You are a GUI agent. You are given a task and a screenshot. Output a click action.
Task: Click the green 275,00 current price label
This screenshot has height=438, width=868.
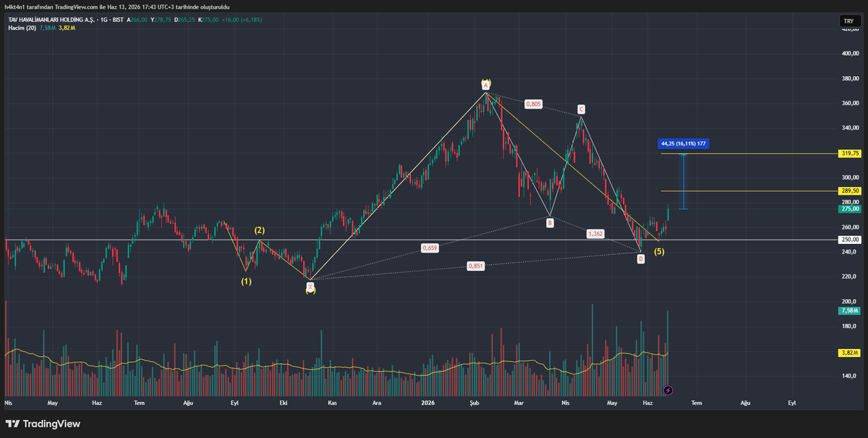point(850,209)
